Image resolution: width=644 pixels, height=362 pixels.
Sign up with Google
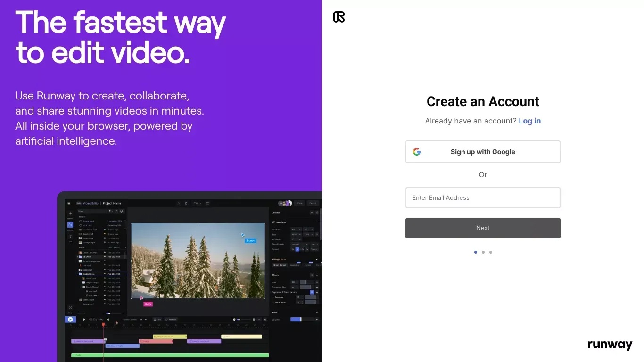pos(483,152)
